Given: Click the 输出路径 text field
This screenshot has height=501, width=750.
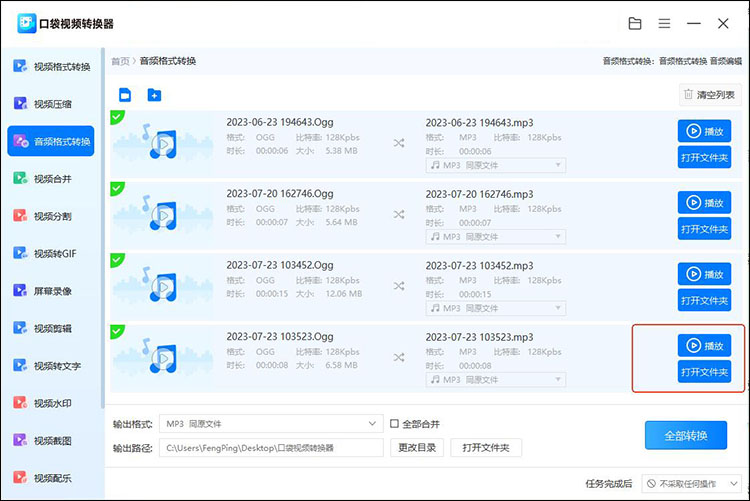Looking at the screenshot, I should pyautogui.click(x=271, y=448).
